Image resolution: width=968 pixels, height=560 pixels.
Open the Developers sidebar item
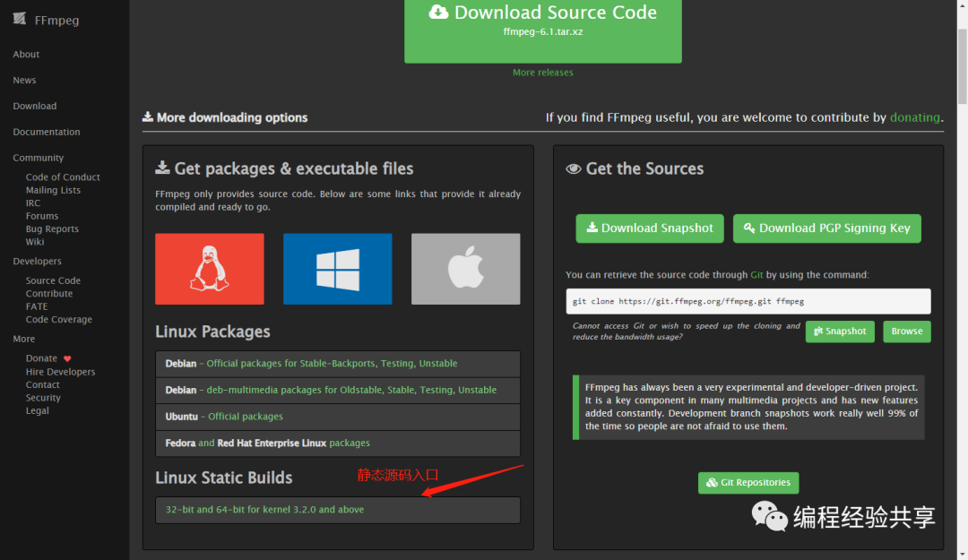tap(37, 261)
